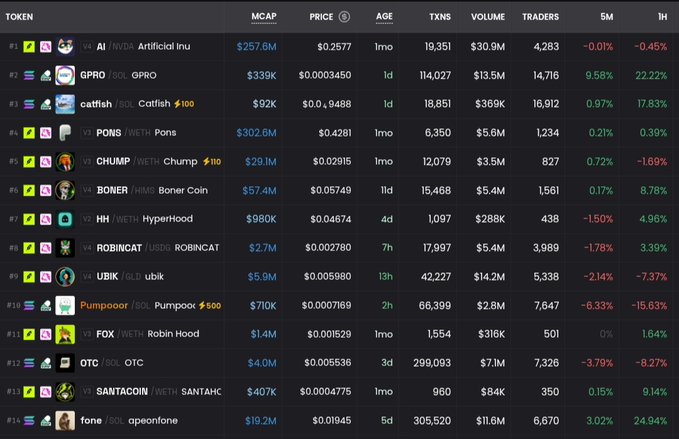
Task: Click the TOKEN column header
Action: click(19, 17)
